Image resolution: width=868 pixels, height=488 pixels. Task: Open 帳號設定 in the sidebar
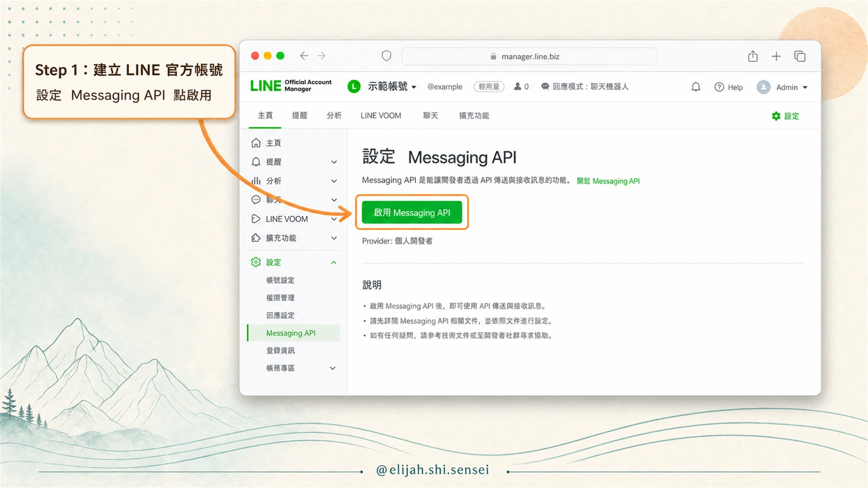280,280
